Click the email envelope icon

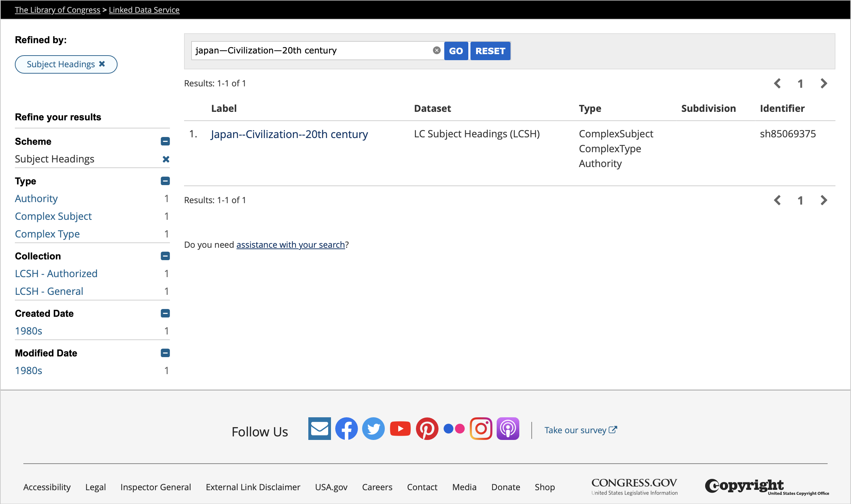point(319,429)
